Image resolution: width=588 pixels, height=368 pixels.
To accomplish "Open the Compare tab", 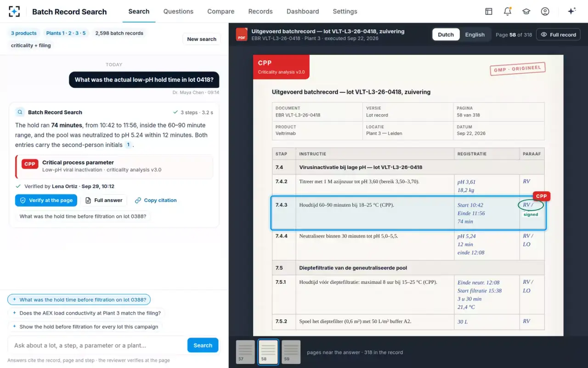I will pyautogui.click(x=221, y=11).
